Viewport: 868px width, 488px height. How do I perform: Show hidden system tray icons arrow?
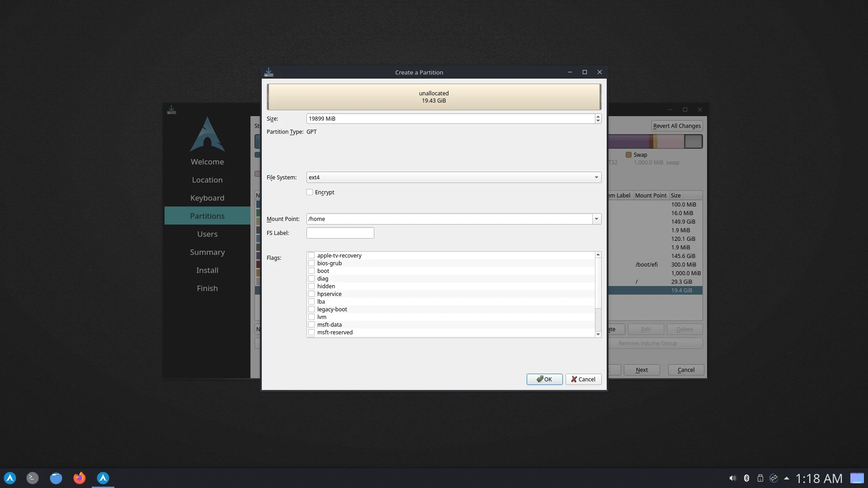[787, 478]
